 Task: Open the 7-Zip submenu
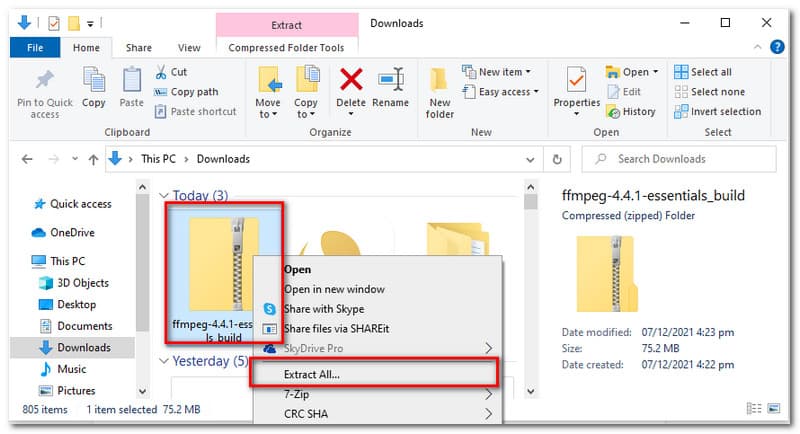pyautogui.click(x=378, y=394)
